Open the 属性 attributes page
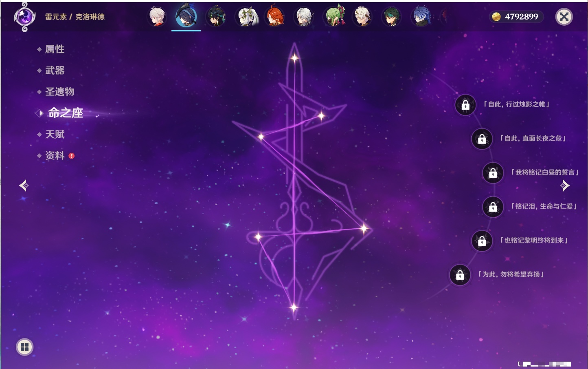 (55, 49)
